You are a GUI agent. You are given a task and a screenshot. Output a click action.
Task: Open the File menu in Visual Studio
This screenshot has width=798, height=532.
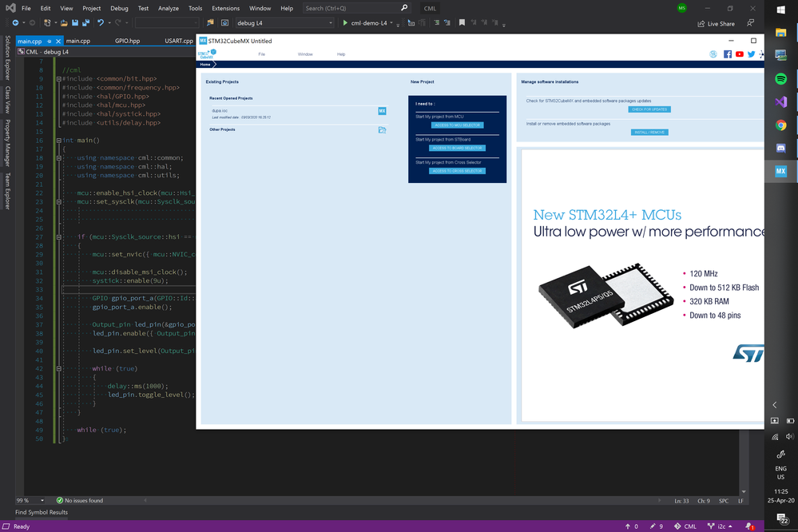[x=26, y=8]
